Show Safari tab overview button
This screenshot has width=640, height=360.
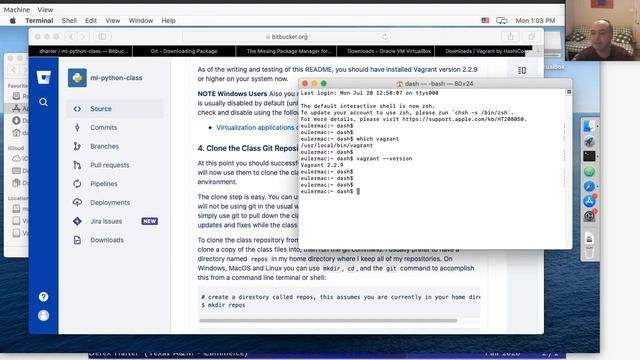531,36
